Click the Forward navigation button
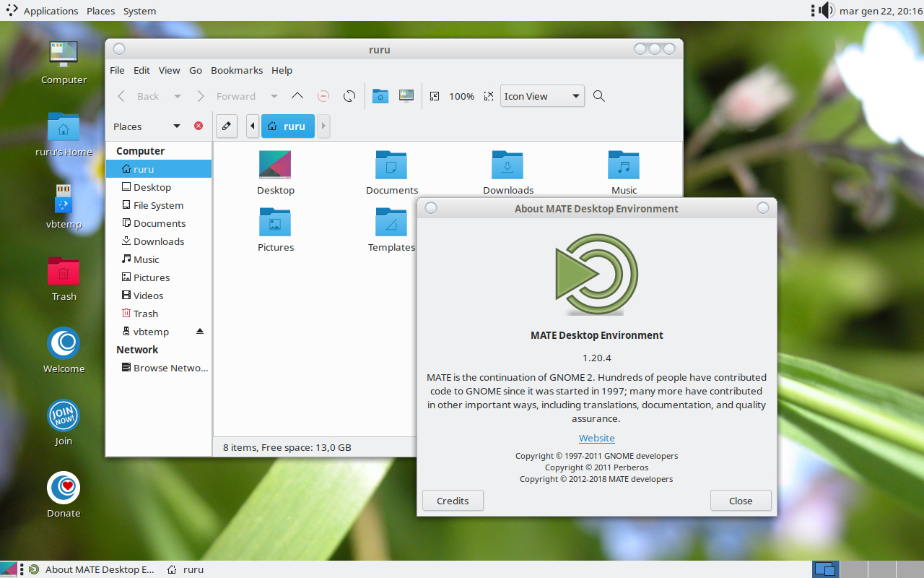The height and width of the screenshot is (578, 924). coord(226,96)
